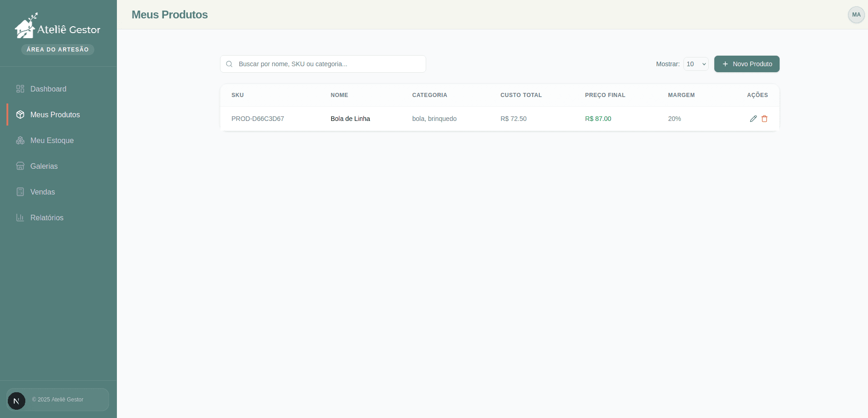
Task: Click the Ateliê Gestor logo
Action: coord(57,26)
